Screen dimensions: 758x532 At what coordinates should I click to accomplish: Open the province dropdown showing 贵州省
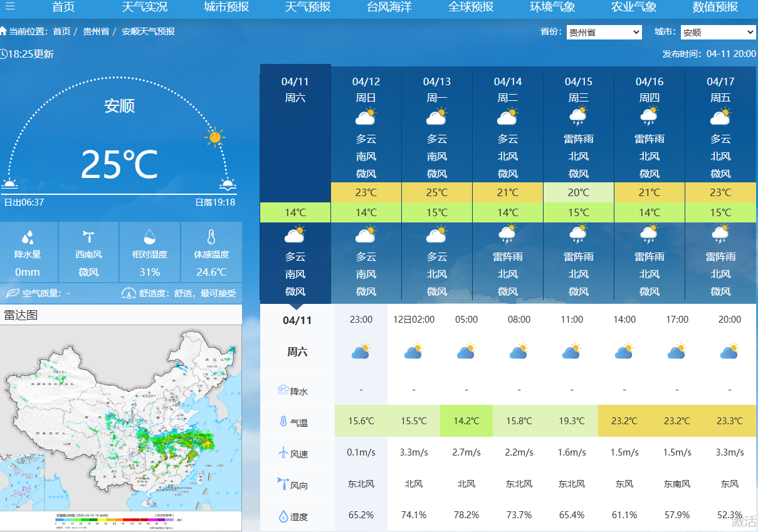604,33
